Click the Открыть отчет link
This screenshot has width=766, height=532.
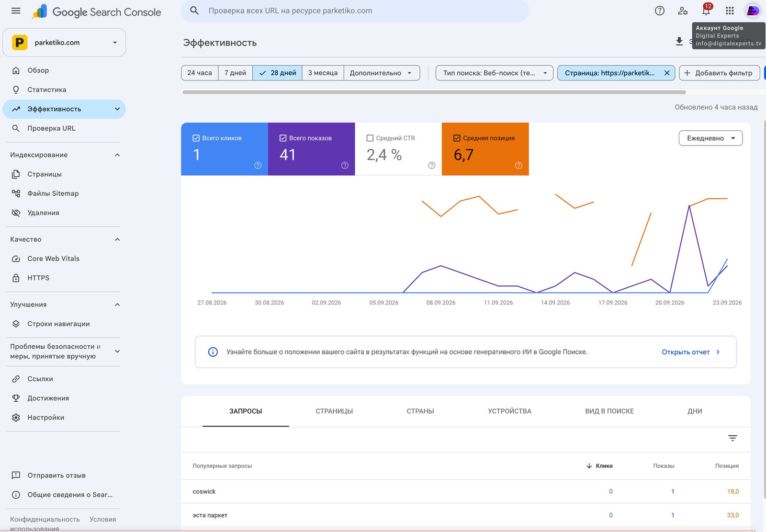tap(691, 352)
